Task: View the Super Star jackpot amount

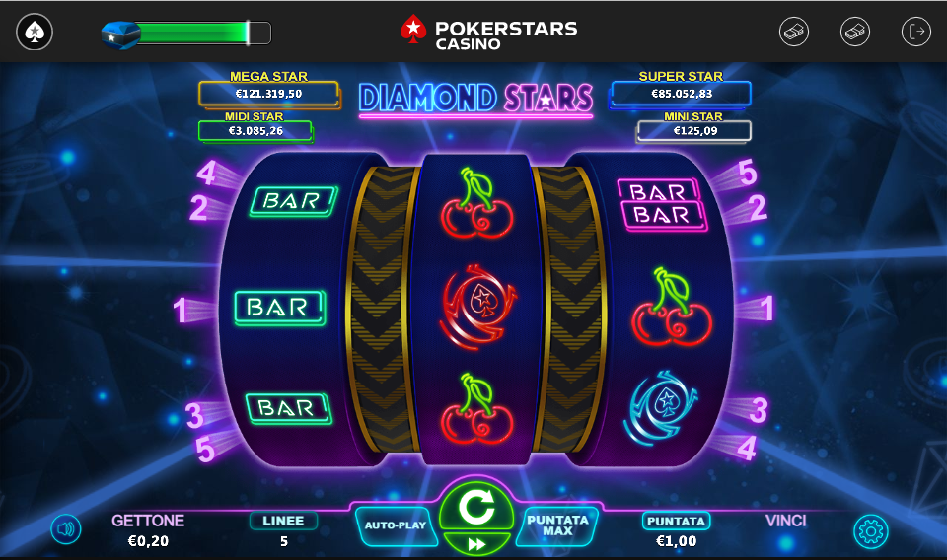Action: click(x=682, y=94)
